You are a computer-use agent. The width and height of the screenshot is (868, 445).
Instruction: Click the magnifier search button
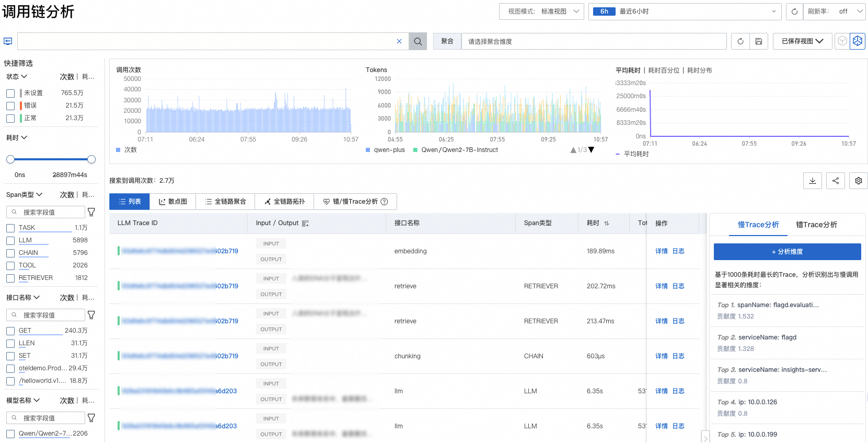(418, 41)
